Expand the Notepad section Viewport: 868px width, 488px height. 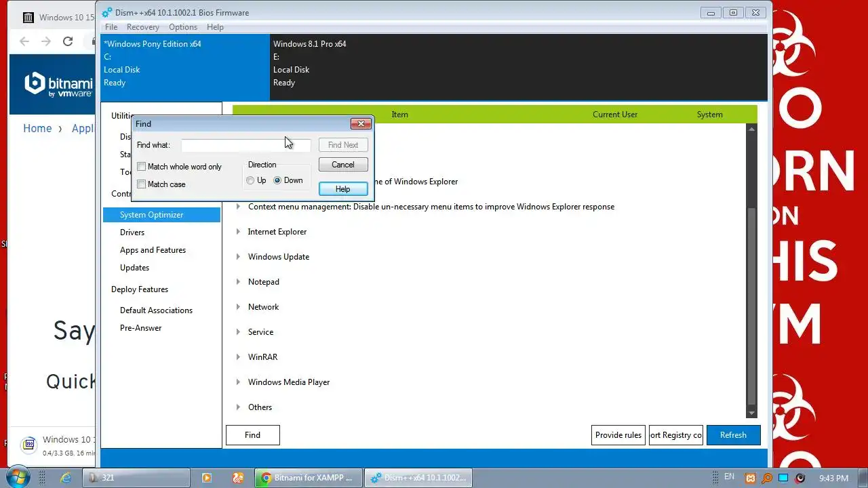pos(238,282)
